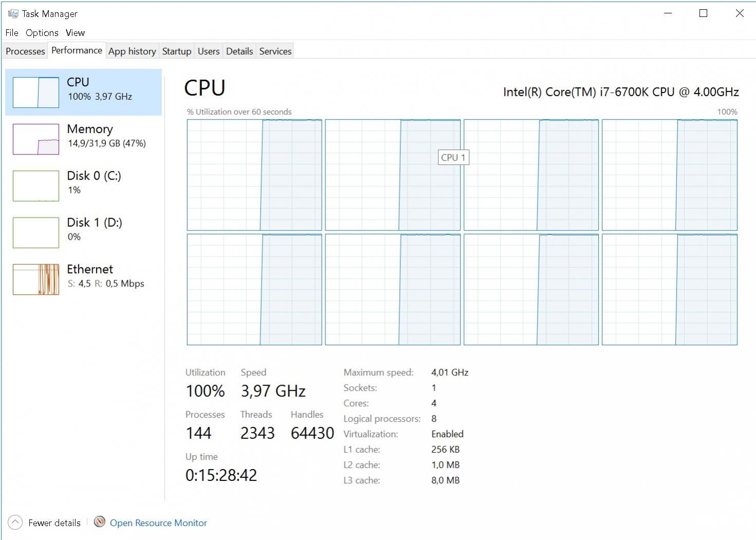Switch to the Details tab

[x=239, y=51]
